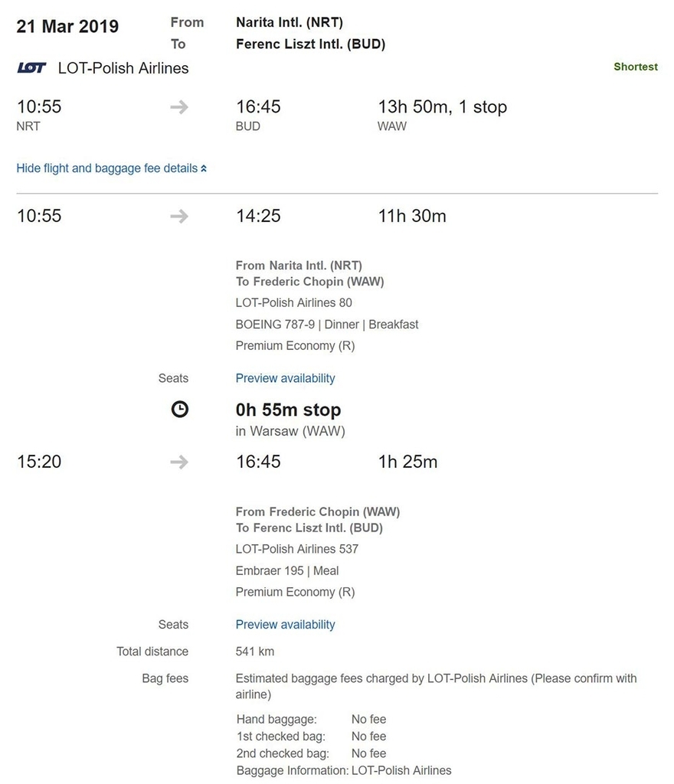Click the Narita Intl. (NRT) origin text
Image resolution: width=674 pixels, height=784 pixels.
pyautogui.click(x=290, y=22)
